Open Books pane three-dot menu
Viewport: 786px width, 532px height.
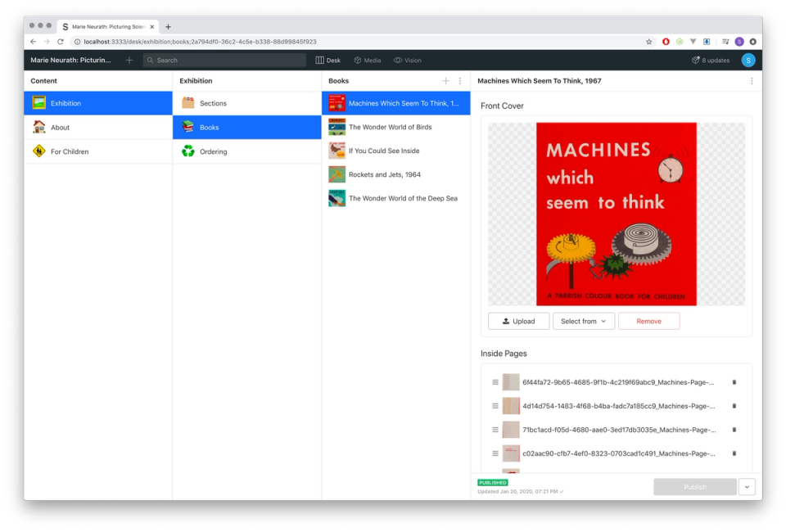click(x=459, y=81)
